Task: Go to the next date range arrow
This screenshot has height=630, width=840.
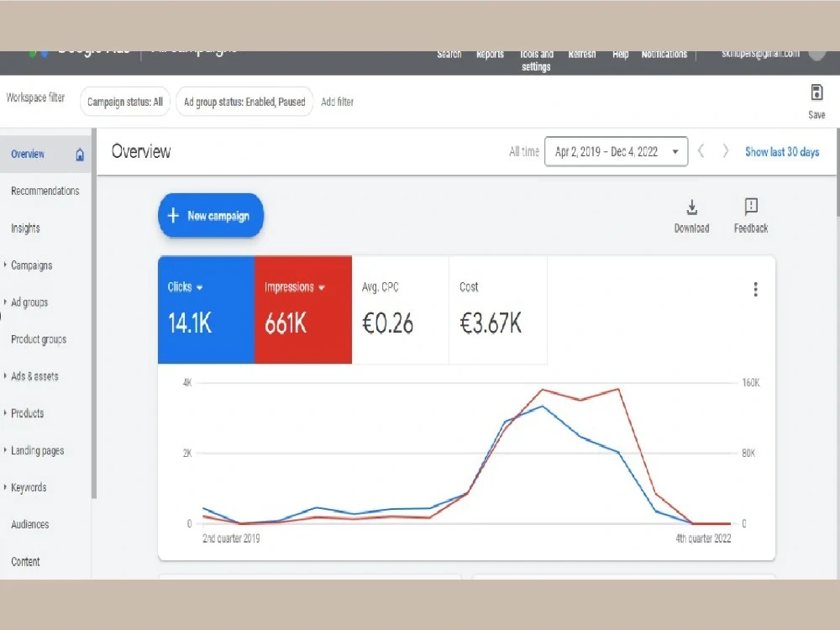Action: [x=726, y=151]
